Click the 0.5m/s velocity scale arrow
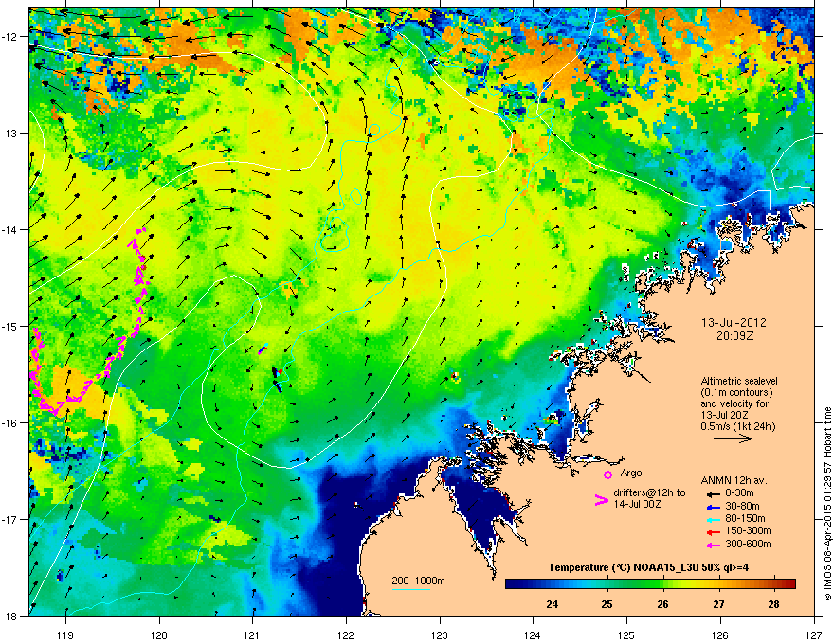This screenshot has height=644, width=834. 733,438
